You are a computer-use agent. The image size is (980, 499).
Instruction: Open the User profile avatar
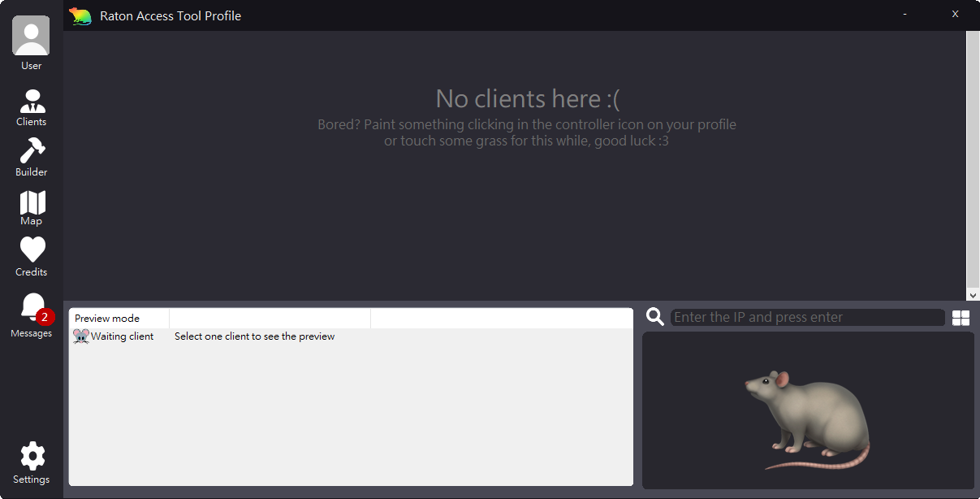click(x=31, y=36)
